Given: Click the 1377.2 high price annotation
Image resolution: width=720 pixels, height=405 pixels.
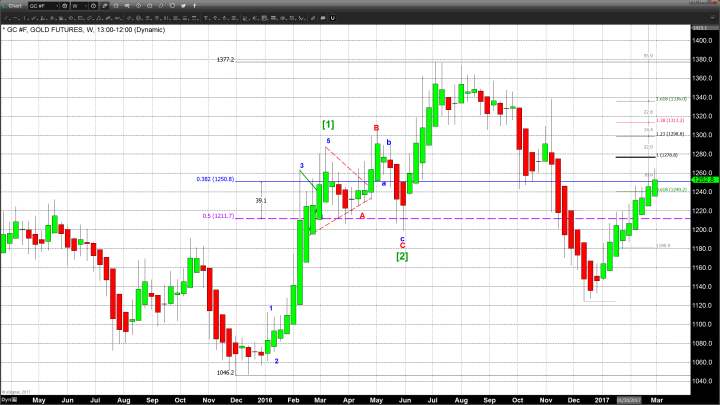Looking at the screenshot, I should tap(225, 60).
